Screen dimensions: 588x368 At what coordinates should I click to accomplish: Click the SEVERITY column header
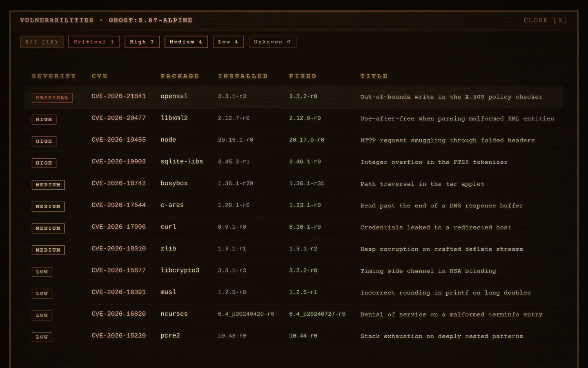[54, 76]
